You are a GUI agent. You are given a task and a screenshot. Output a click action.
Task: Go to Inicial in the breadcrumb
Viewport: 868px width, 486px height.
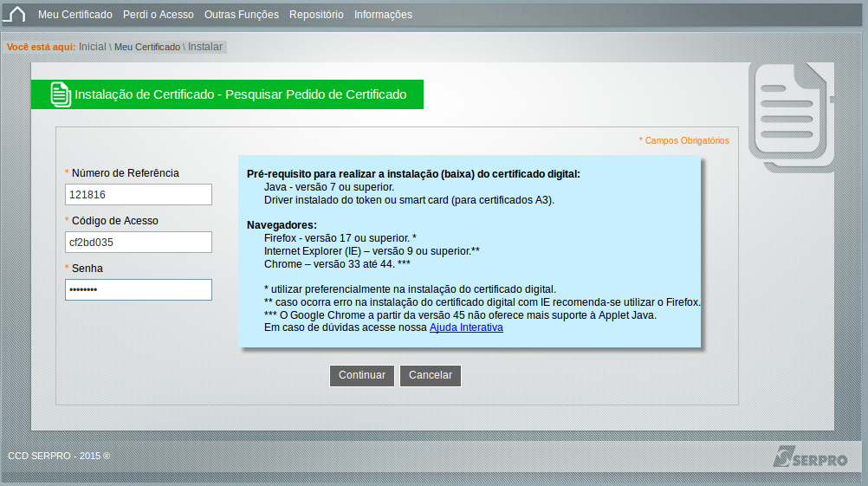[92, 47]
